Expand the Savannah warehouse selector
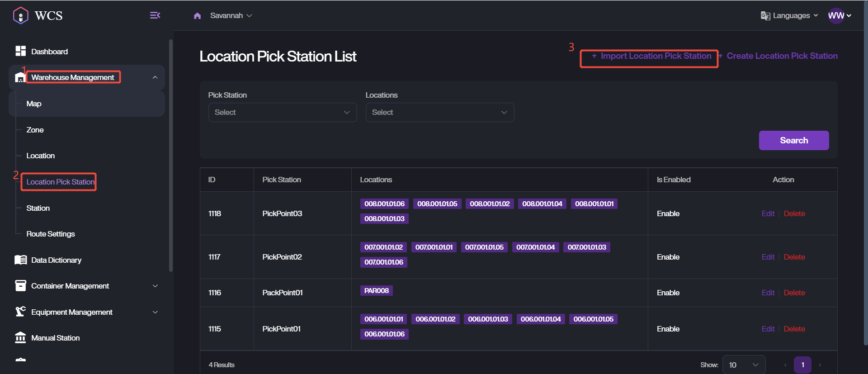Viewport: 868px width, 374px height. coord(231,16)
